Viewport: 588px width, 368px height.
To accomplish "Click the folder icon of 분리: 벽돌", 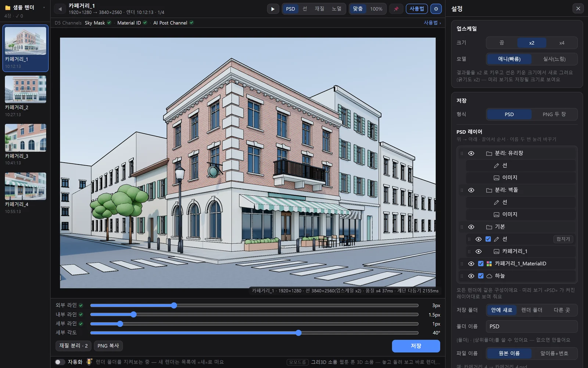I will [489, 190].
